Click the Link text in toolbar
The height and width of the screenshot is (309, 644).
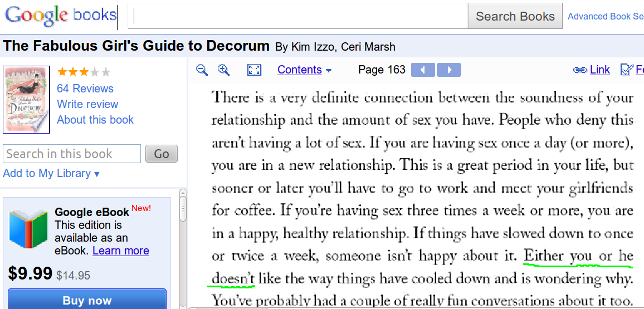pyautogui.click(x=599, y=70)
